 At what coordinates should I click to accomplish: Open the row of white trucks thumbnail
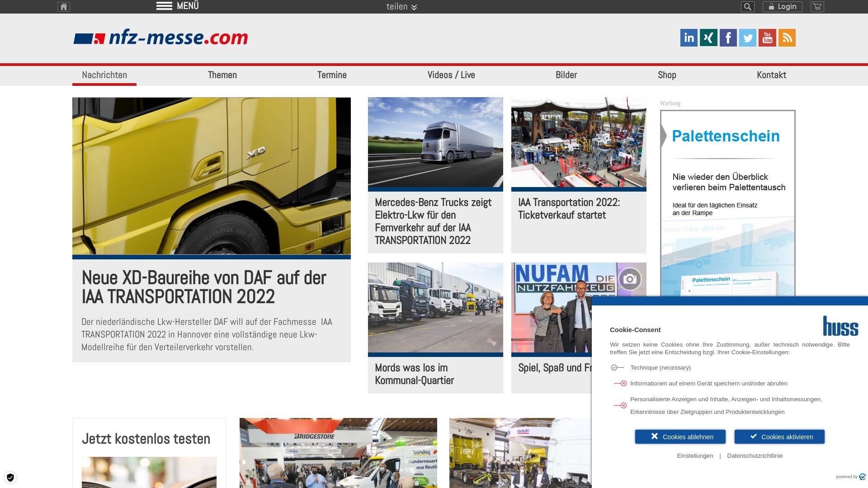[x=435, y=307]
